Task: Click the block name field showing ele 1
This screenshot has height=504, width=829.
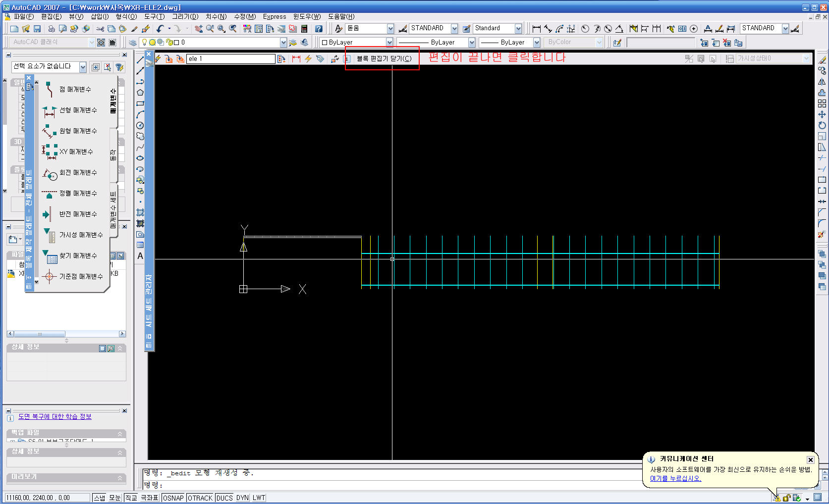Action: coord(230,59)
